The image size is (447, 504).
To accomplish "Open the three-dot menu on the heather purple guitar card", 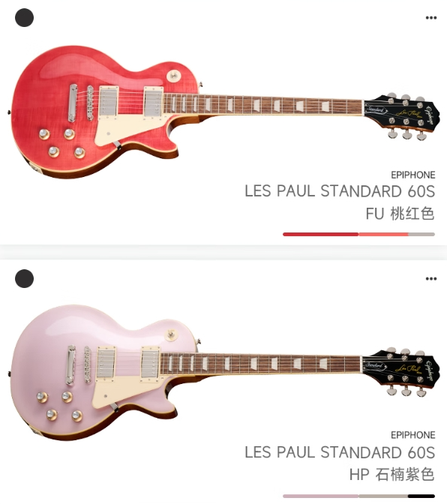I will click(431, 279).
